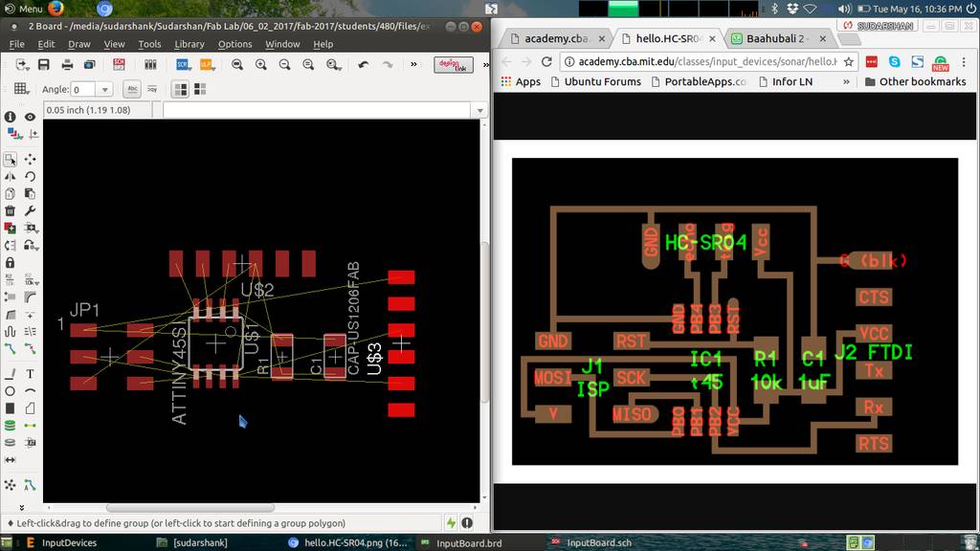Click the EAGLE command line input field
The image size is (980, 551).
(x=318, y=110)
